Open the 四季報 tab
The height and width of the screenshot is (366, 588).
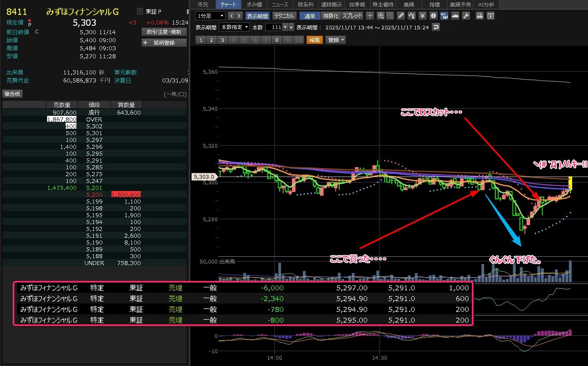(x=357, y=4)
